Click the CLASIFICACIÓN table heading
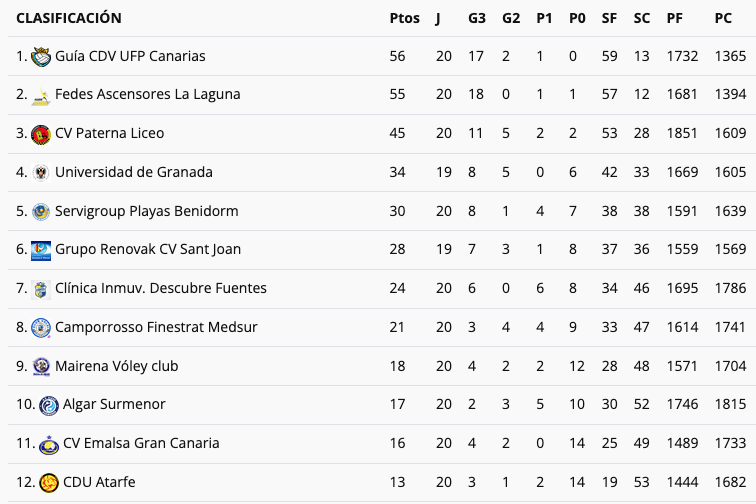This screenshot has height=504, width=756. [x=69, y=18]
